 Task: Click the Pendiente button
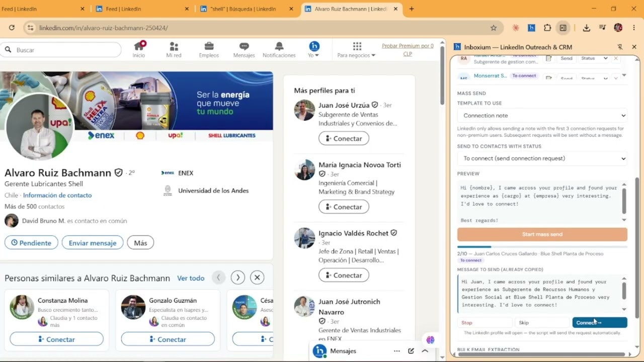31,243
